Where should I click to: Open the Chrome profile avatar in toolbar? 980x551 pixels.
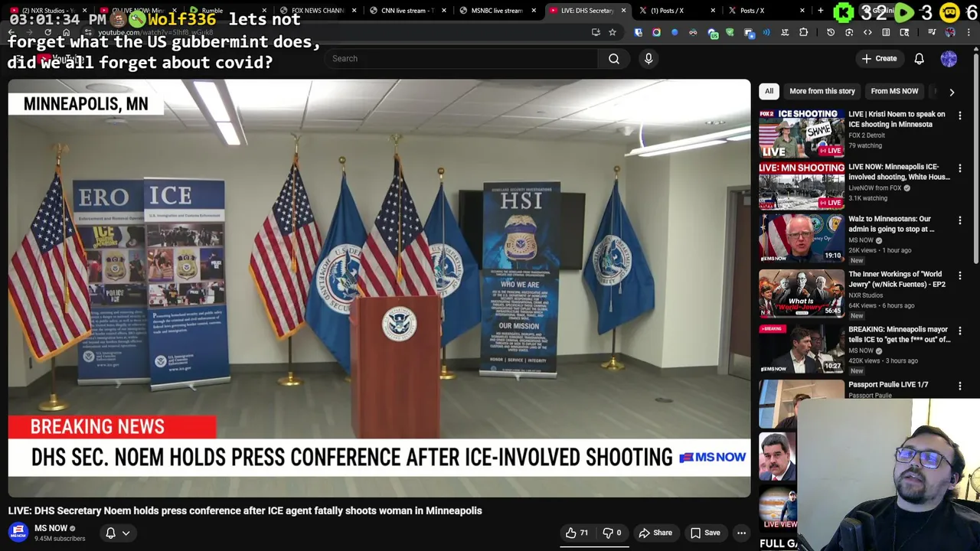pos(950,32)
